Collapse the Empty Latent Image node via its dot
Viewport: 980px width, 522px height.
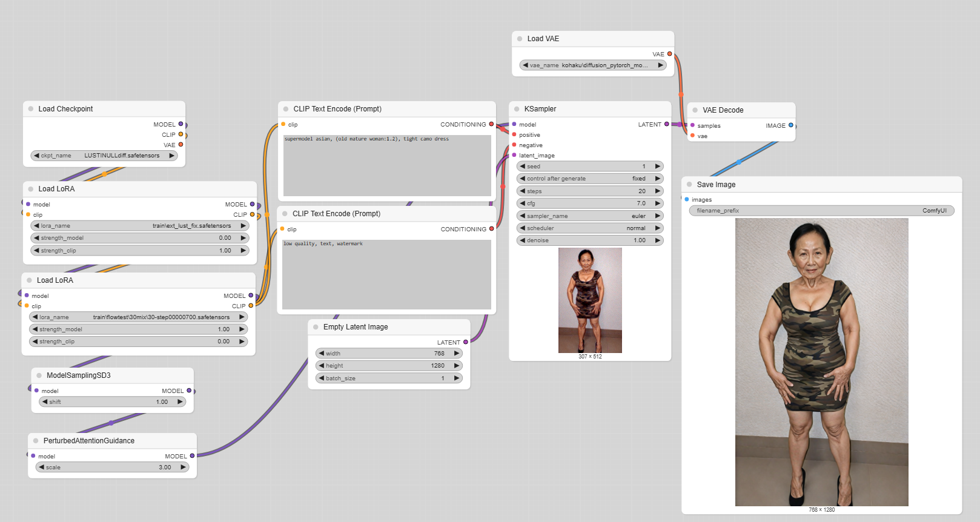click(x=316, y=327)
